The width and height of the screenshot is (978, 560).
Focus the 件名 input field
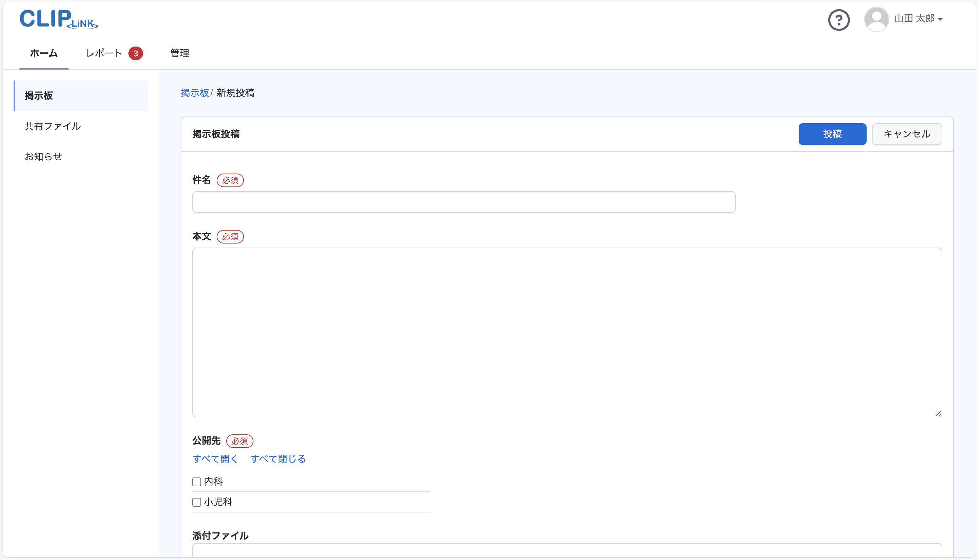click(x=464, y=202)
